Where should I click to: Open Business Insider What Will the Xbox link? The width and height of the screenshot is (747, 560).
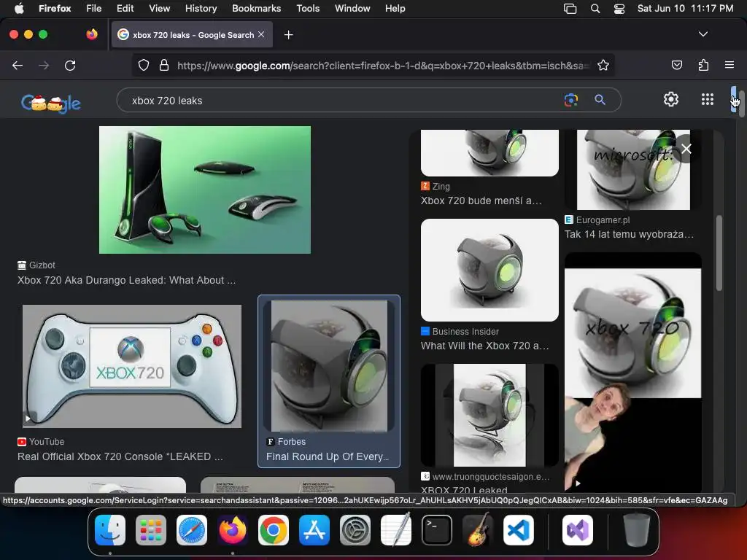coord(485,346)
